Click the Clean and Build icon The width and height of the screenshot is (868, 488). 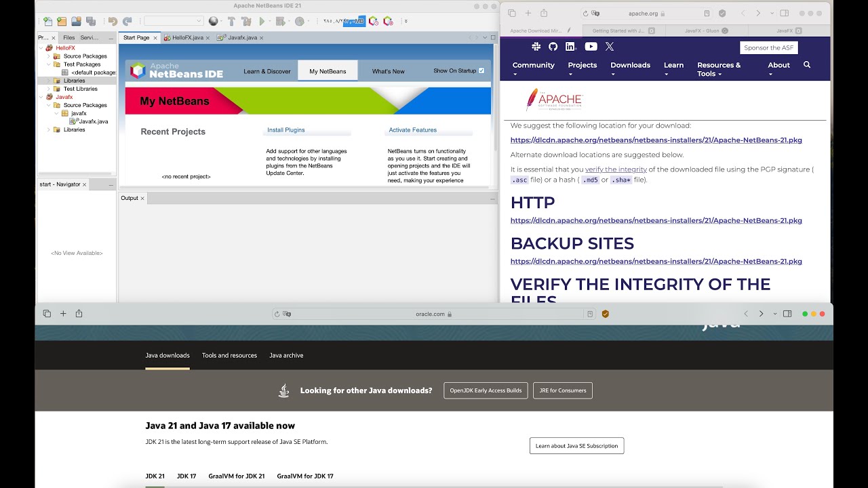[247, 22]
